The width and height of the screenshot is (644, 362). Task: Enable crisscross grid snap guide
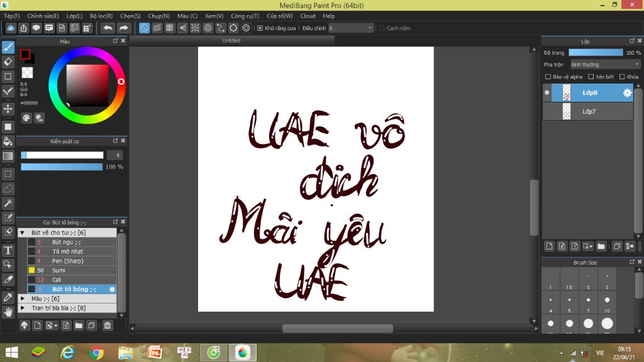[170, 28]
